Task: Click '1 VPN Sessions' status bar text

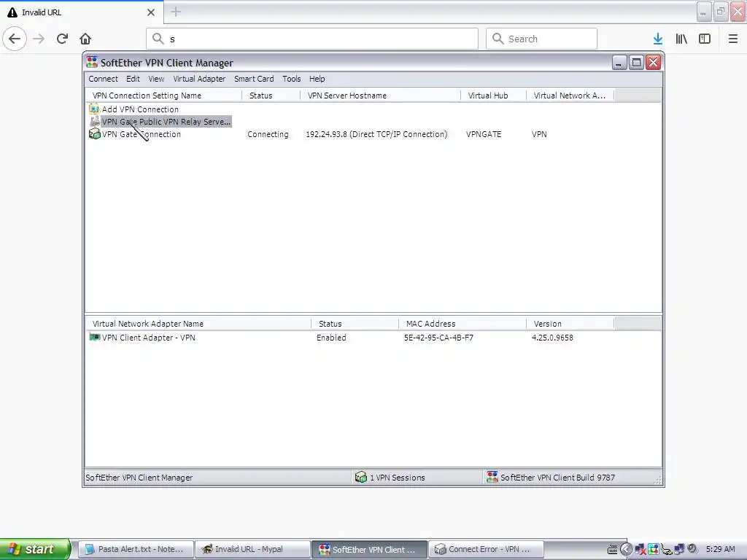Action: (x=398, y=478)
